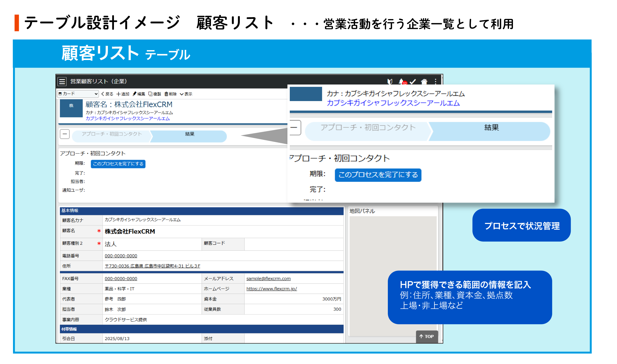Screen dimensions: 617x364
Task: Click the pencil 編集 edit tool
Action: coord(139,94)
